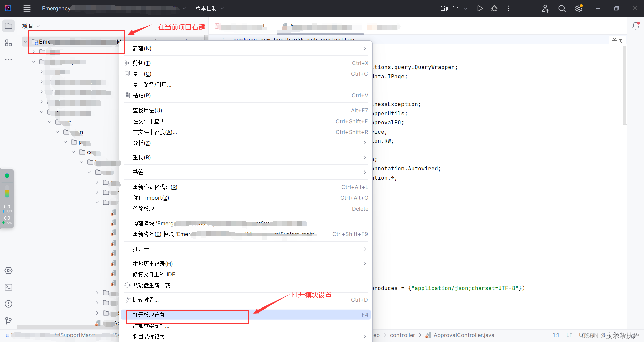
Task: Click the IntelliJ logo icon
Action: (x=8, y=8)
